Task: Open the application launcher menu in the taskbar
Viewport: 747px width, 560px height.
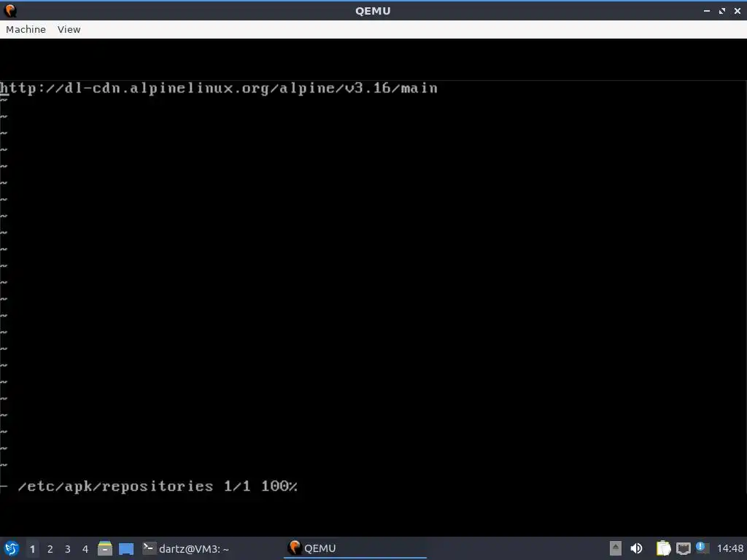Action: point(12,548)
